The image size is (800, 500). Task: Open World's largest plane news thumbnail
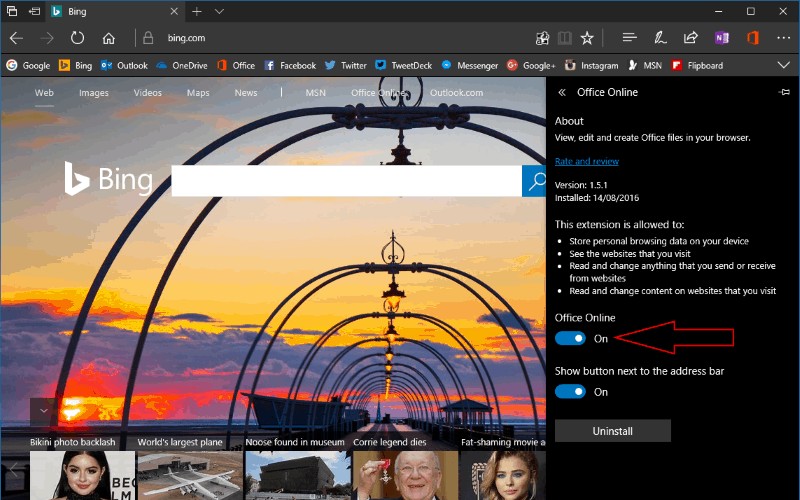tap(190, 476)
